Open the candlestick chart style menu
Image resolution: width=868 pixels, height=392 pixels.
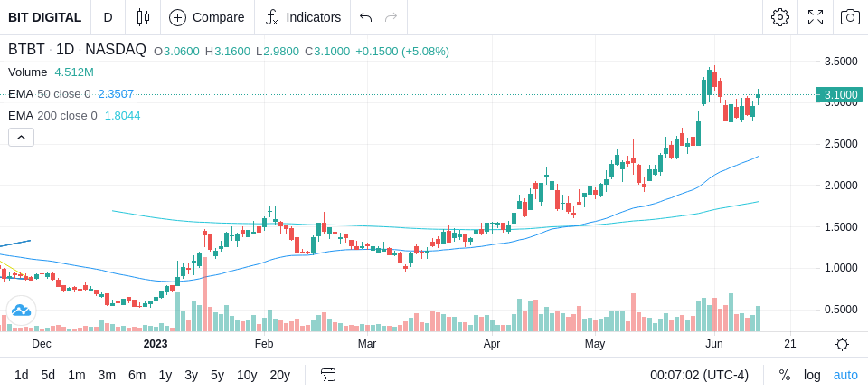[x=143, y=17]
